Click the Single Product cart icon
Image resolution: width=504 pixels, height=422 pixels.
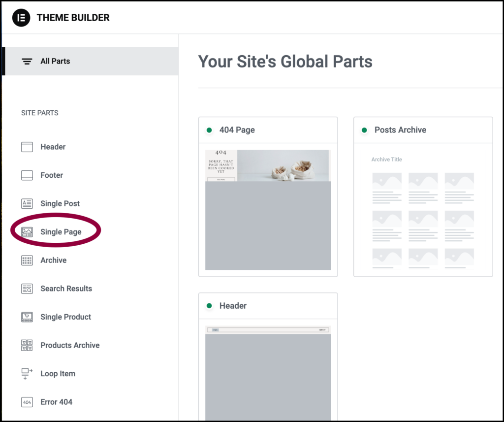click(27, 317)
